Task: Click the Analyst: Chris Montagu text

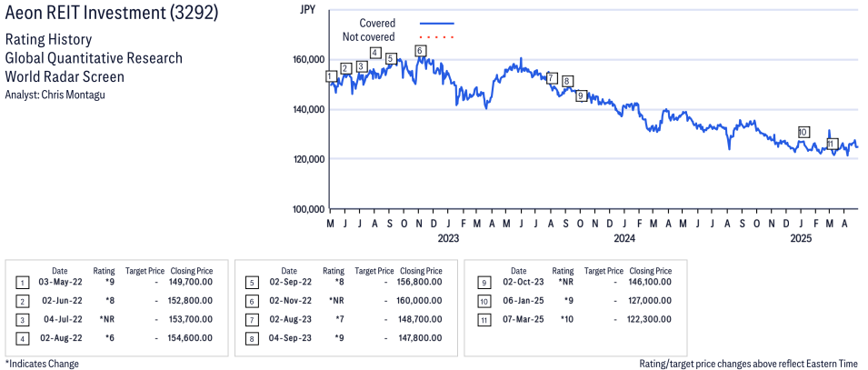Action: (55, 95)
